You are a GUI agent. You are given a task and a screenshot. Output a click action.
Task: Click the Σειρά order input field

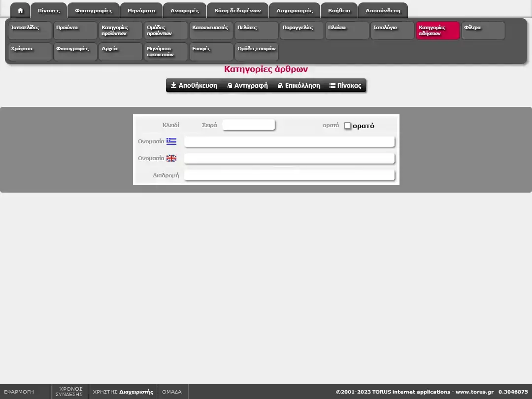pyautogui.click(x=248, y=125)
